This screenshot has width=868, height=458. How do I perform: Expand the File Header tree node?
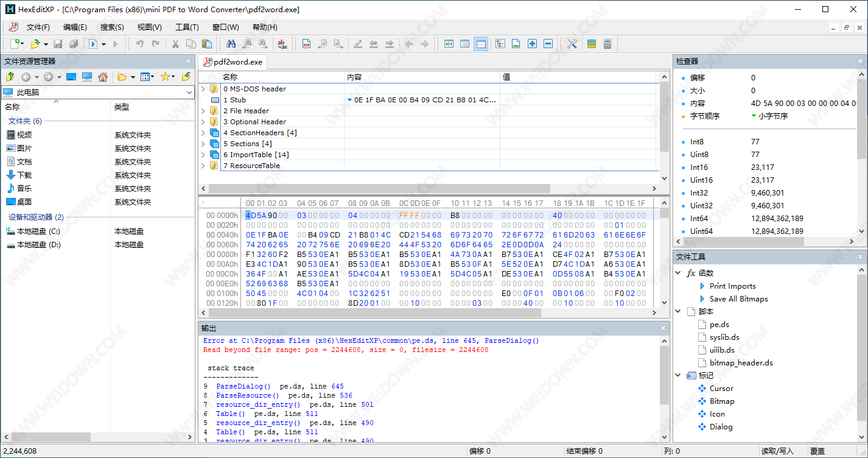(203, 111)
